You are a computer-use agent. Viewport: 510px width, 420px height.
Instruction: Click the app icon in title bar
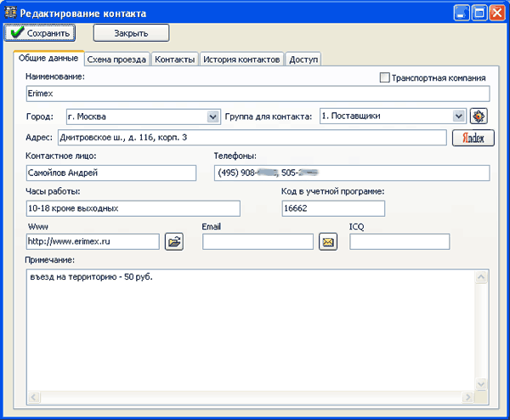(10, 13)
